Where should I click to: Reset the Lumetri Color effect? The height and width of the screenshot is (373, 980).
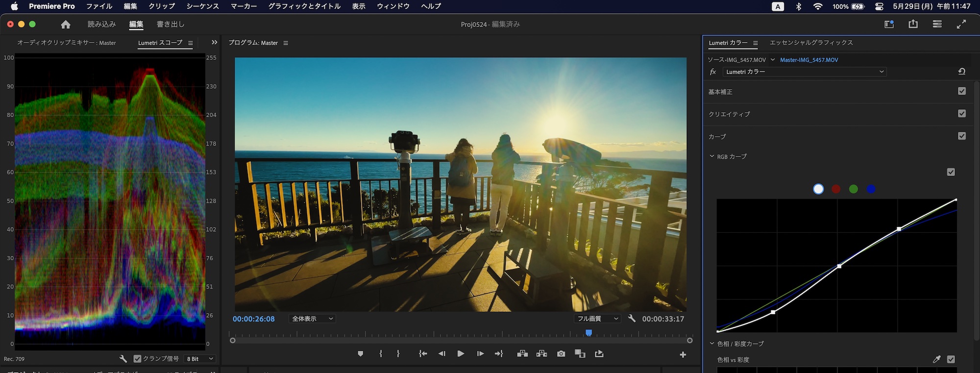[961, 72]
